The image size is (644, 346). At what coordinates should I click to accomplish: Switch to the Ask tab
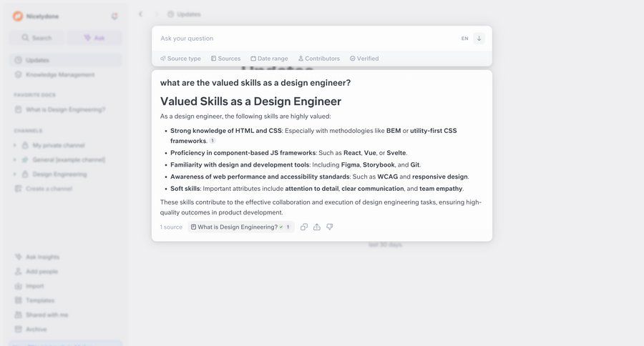coord(94,38)
